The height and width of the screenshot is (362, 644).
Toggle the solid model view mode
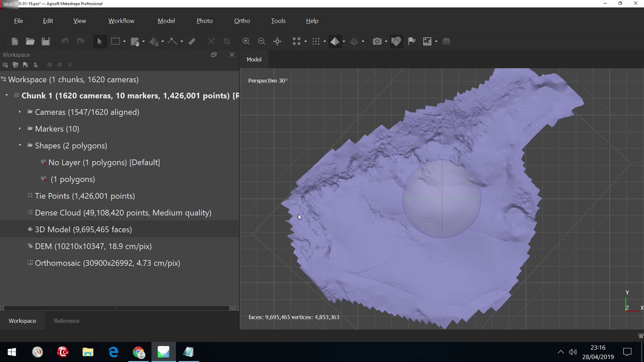pos(335,41)
